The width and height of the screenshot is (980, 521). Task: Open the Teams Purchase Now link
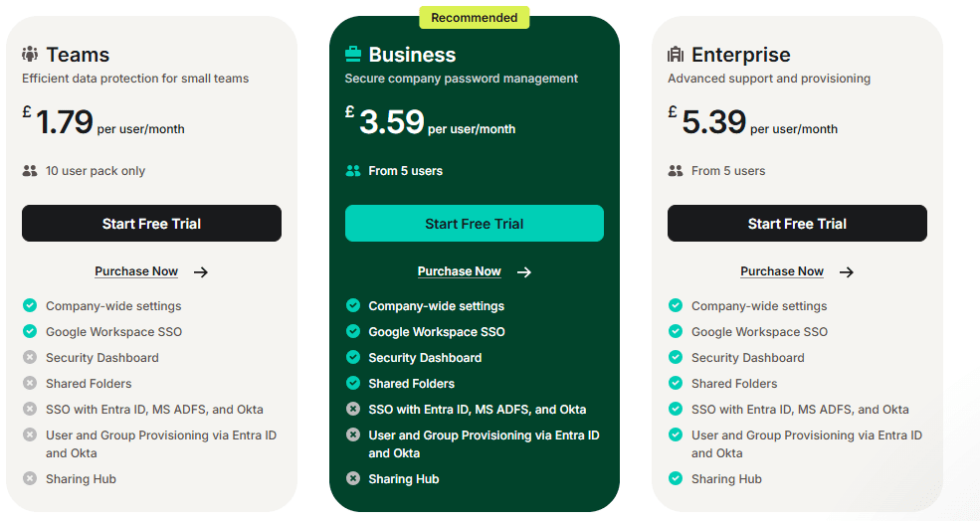pos(136,271)
